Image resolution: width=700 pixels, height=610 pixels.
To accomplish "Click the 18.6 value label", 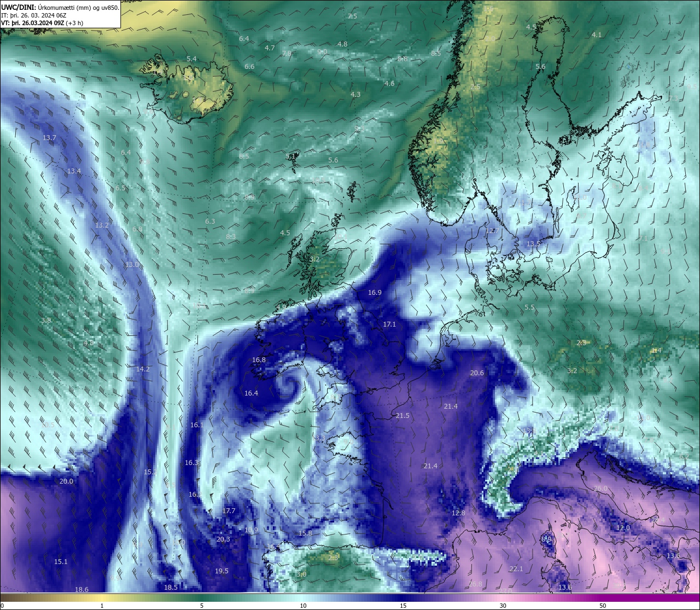I will tap(81, 590).
